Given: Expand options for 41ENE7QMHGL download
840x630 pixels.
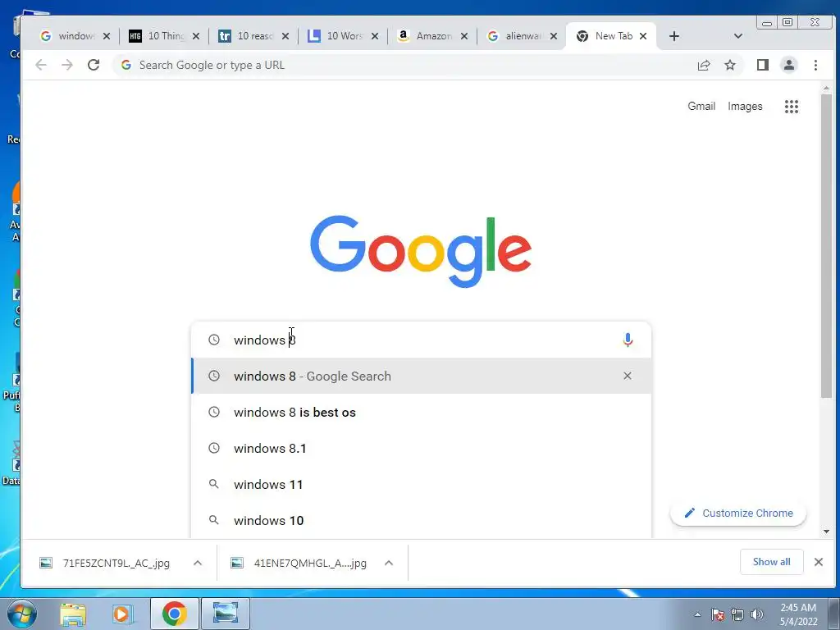Looking at the screenshot, I should (389, 563).
